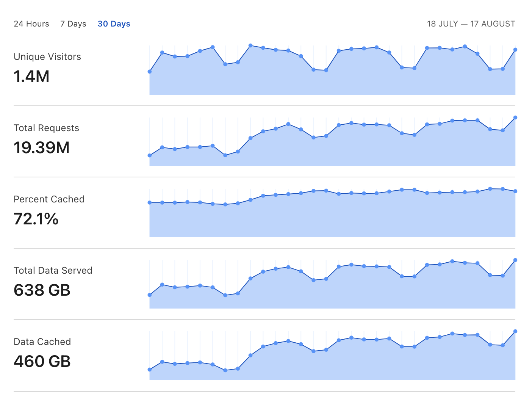Click the Data Cached label
The image size is (532, 398).
coord(42,342)
